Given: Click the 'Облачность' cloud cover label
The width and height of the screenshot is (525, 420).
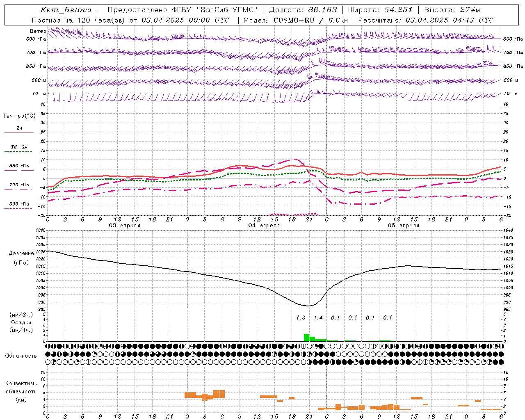Looking at the screenshot, I should [x=21, y=356].
